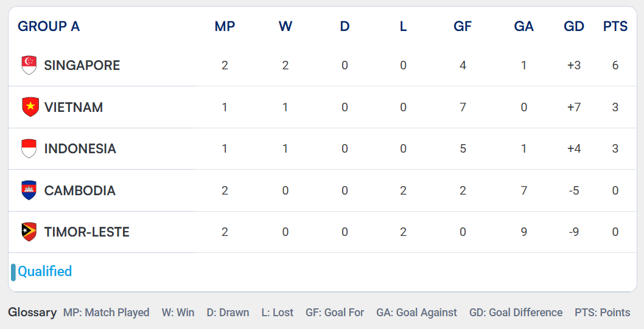Click the MP column header
This screenshot has height=329, width=644.
point(225,26)
